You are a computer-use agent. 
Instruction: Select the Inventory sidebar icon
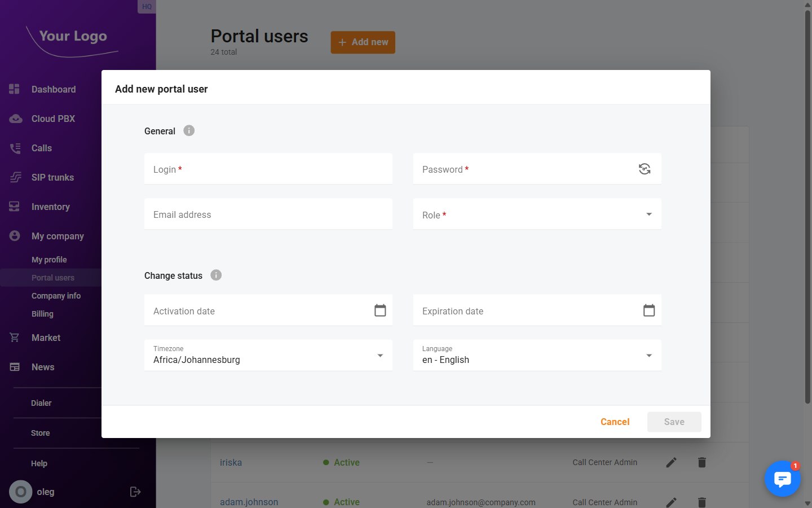tap(14, 206)
